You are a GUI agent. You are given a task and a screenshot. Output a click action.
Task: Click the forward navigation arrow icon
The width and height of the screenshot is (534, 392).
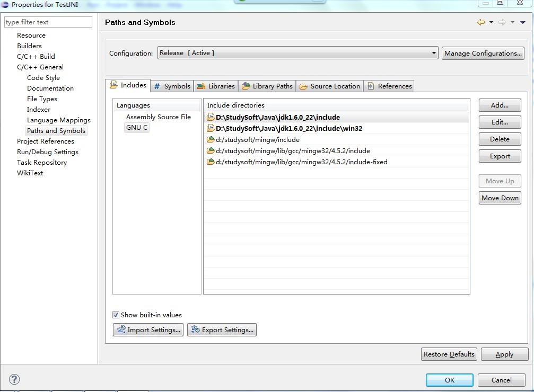coord(502,22)
